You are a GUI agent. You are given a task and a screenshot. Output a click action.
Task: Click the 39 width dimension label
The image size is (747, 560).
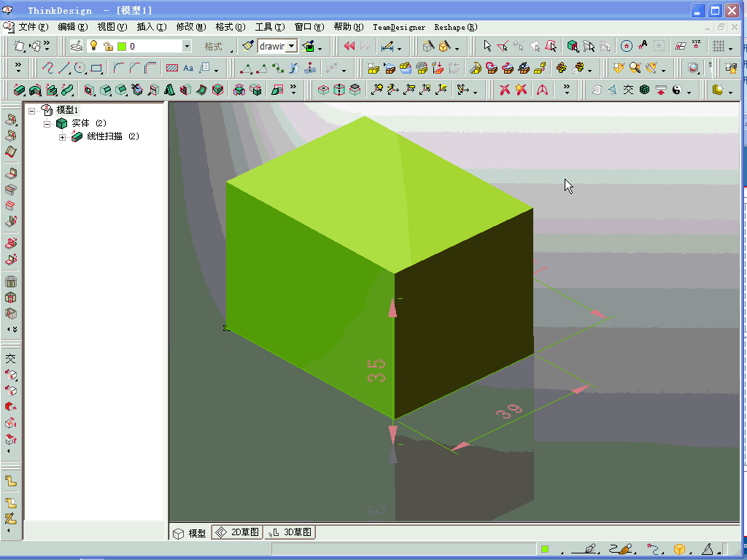508,411
